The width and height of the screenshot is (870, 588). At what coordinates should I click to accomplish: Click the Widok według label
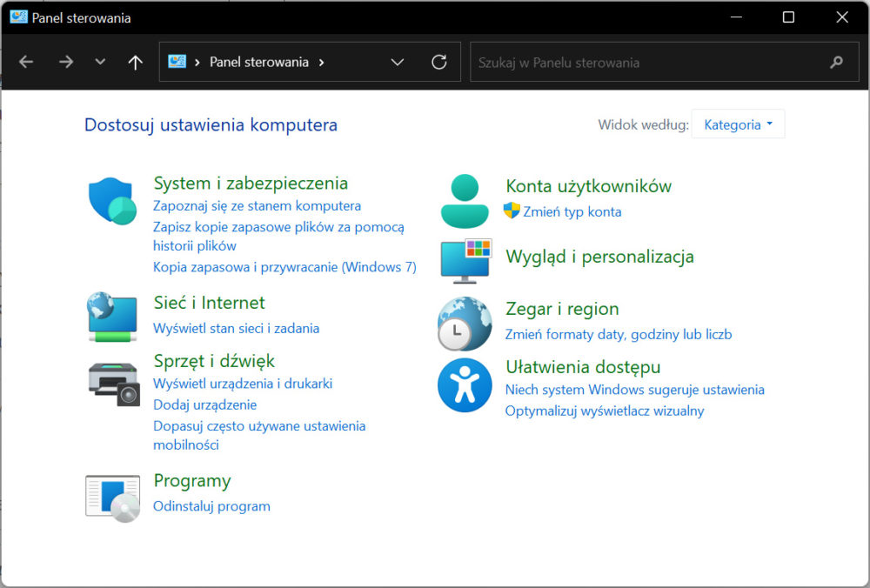click(x=643, y=124)
